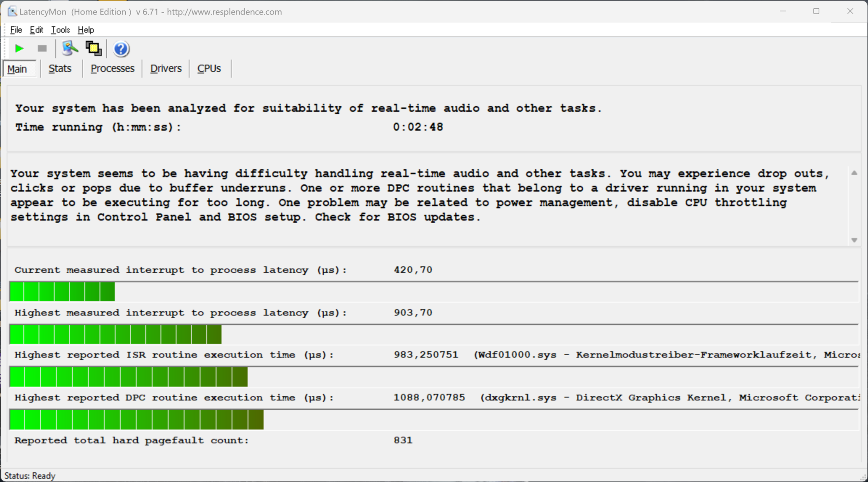Open the analyze/options toolbar icon
Image resolution: width=868 pixels, height=482 pixels.
pos(70,48)
